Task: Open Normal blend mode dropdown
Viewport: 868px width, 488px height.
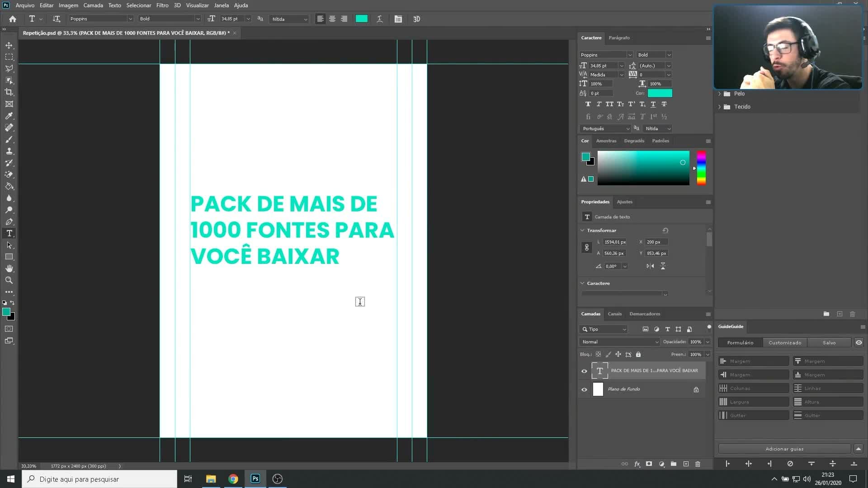Action: tap(619, 342)
